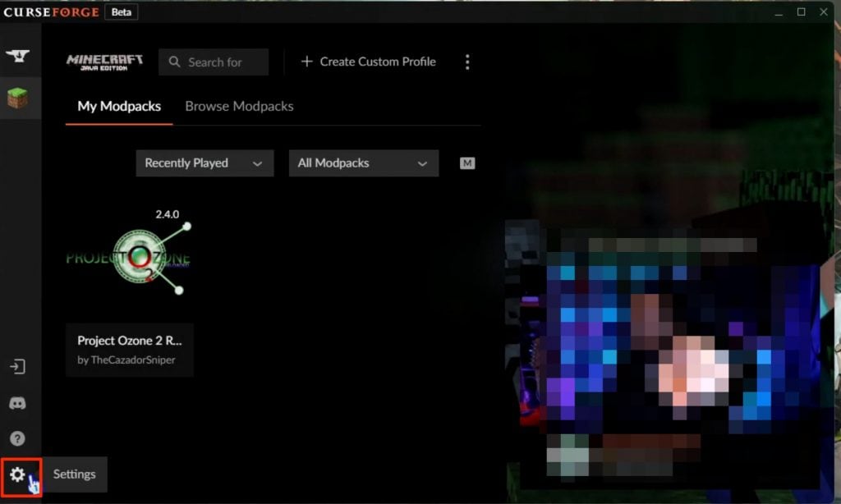Click the Project Ozone 2 R... title
The height and width of the screenshot is (504, 841).
pos(129,341)
